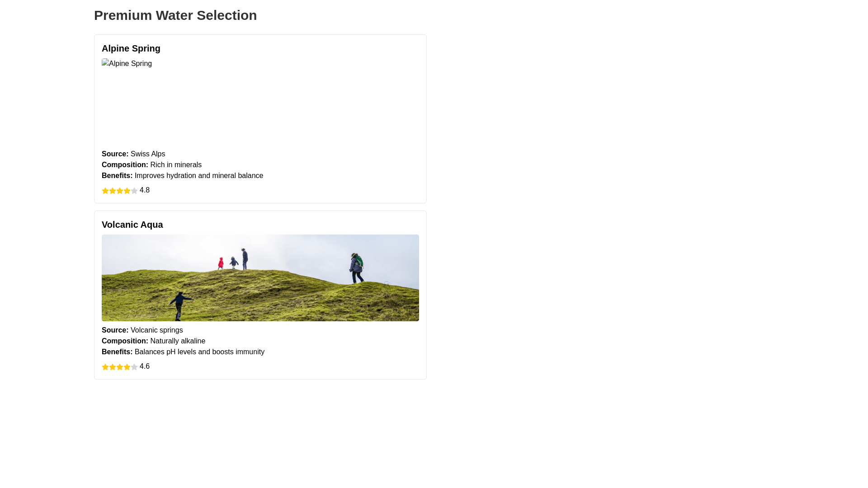The width and height of the screenshot is (868, 488).
Task: Click the 4.6 rating value
Action: point(145,366)
